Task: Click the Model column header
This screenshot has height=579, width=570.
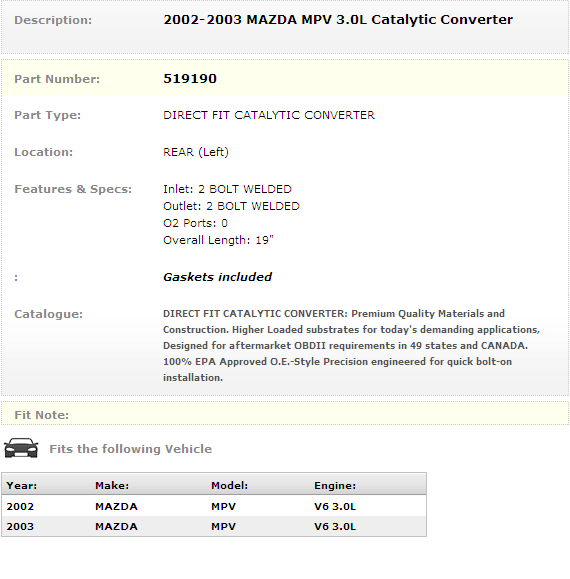Action: 229,485
